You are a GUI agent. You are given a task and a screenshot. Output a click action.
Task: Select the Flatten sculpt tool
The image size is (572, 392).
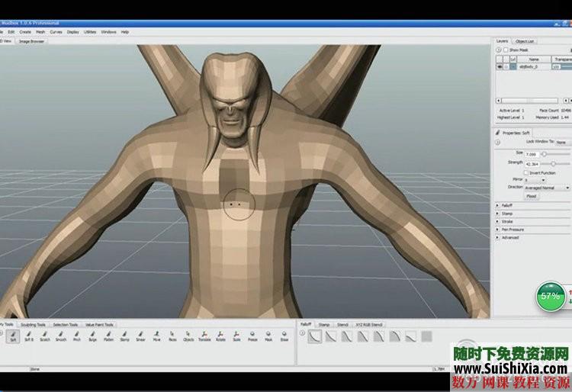click(109, 336)
